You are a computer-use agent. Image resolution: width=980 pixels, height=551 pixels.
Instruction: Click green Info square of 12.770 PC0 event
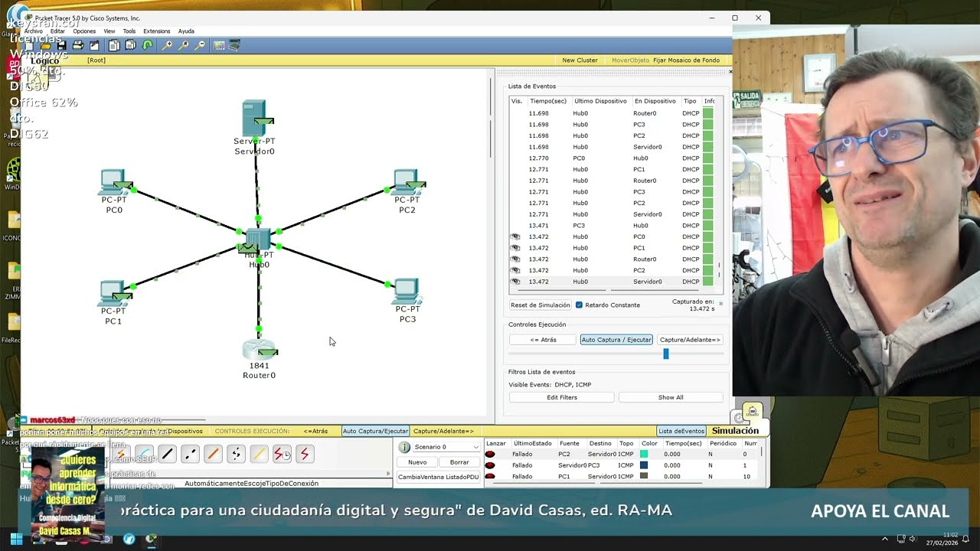pos(708,158)
